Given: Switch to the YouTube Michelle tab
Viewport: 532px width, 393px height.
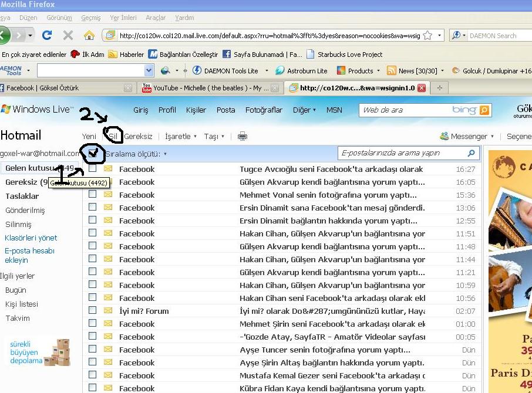Looking at the screenshot, I should point(210,88).
